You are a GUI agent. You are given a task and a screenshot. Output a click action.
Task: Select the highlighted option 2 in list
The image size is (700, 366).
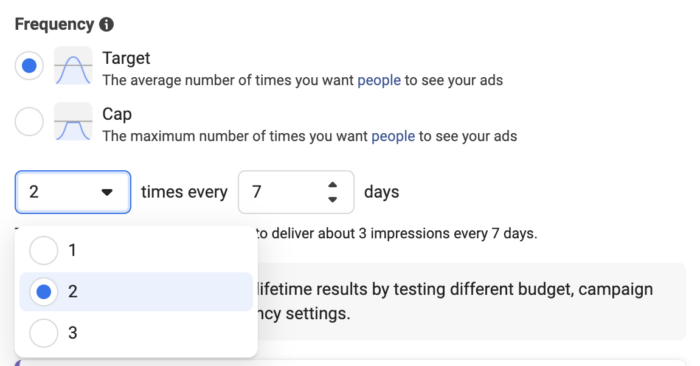tap(136, 291)
